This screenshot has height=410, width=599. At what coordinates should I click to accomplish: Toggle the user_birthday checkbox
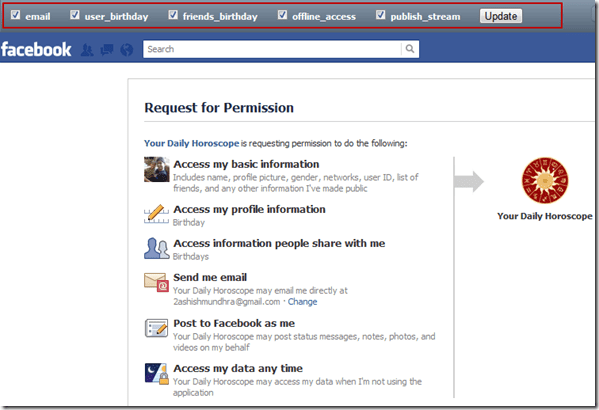[x=75, y=15]
